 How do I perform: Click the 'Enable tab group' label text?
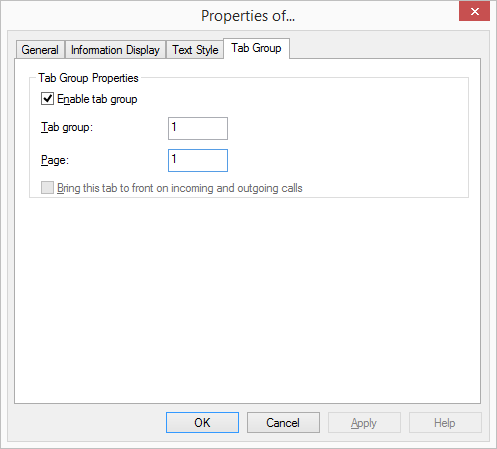(97, 99)
